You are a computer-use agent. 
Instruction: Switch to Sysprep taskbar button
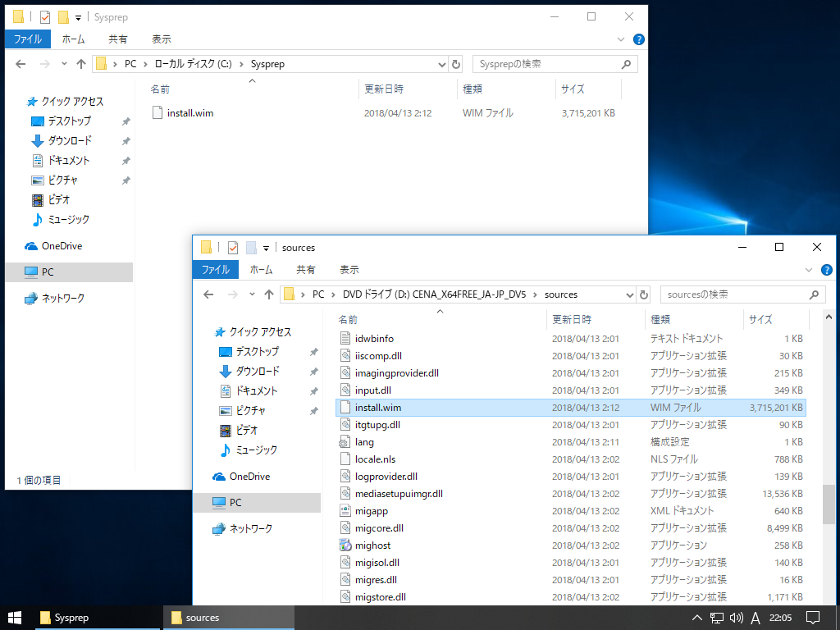pos(98,618)
